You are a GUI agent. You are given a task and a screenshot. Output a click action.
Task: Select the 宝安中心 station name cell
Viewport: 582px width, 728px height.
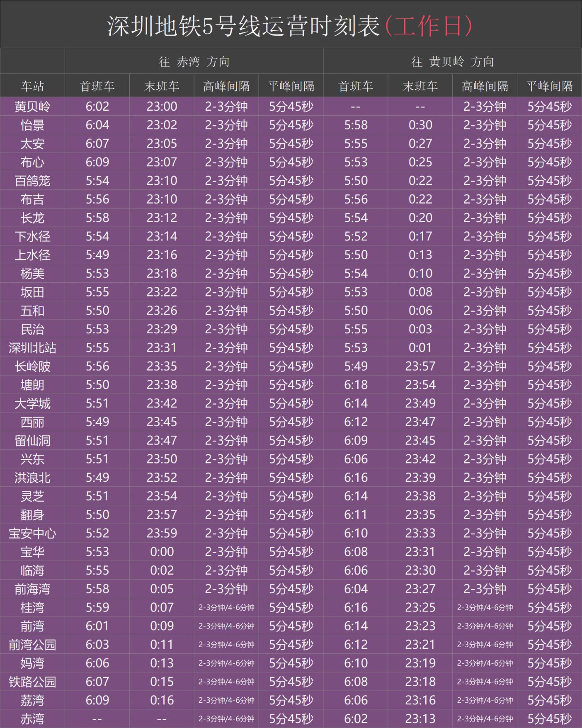(x=32, y=533)
